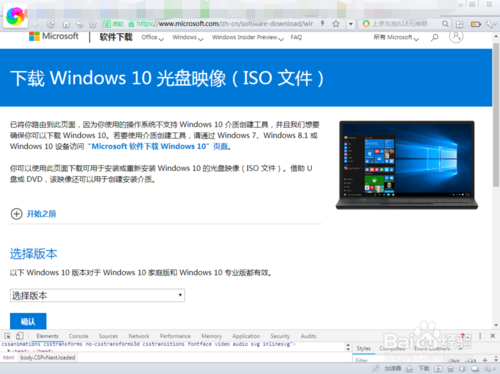Image resolution: width=500 pixels, height=374 pixels.
Task: Switch to the Application tab
Action: coord(246,336)
